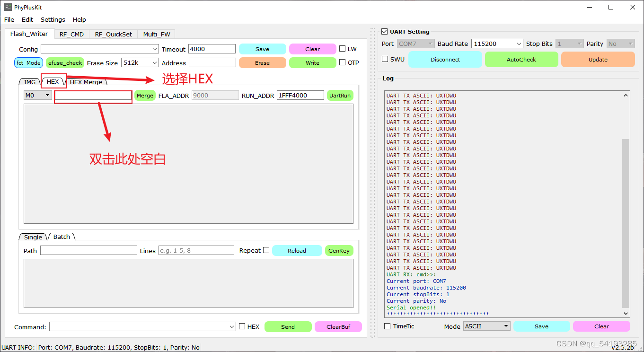Toggle the fct Mode button
The height and width of the screenshot is (352, 644).
28,63
